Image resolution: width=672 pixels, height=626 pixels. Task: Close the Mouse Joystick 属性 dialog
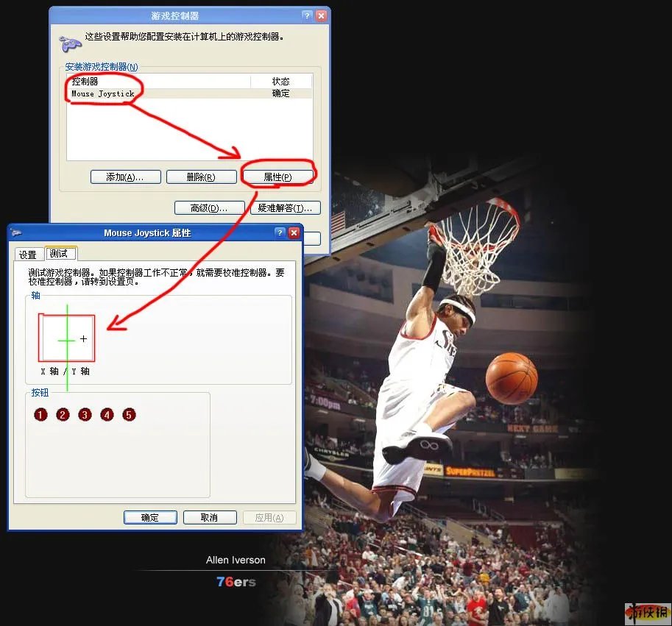tap(294, 232)
